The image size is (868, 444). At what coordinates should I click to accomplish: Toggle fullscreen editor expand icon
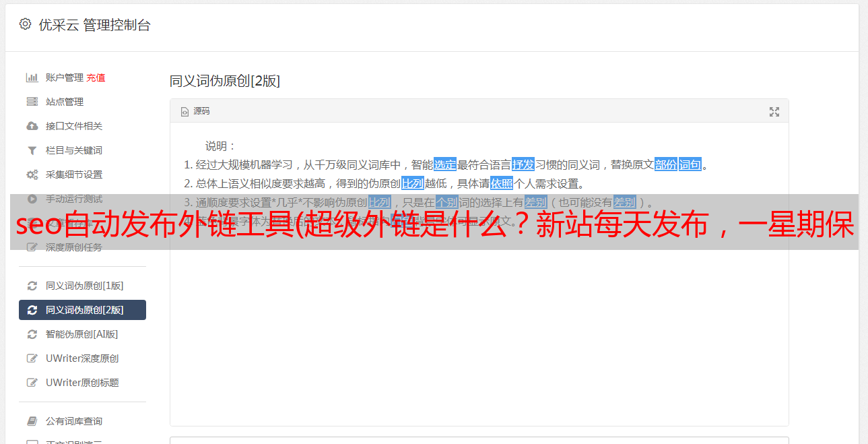pyautogui.click(x=774, y=112)
